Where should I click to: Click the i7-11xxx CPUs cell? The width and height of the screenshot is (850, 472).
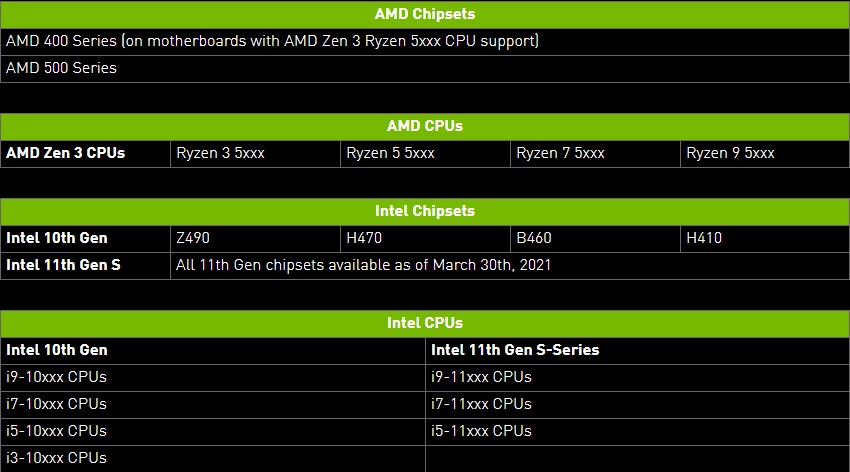pyautogui.click(x=481, y=404)
